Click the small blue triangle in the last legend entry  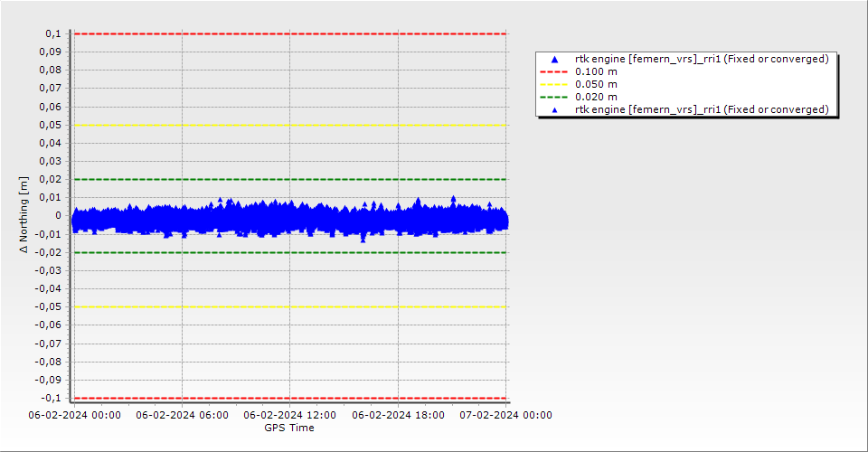point(555,110)
